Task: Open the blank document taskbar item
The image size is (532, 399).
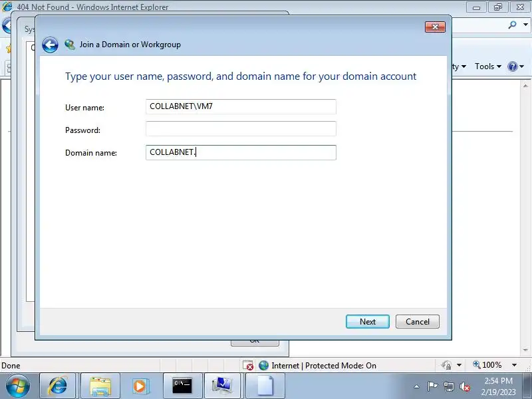Action: 265,386
